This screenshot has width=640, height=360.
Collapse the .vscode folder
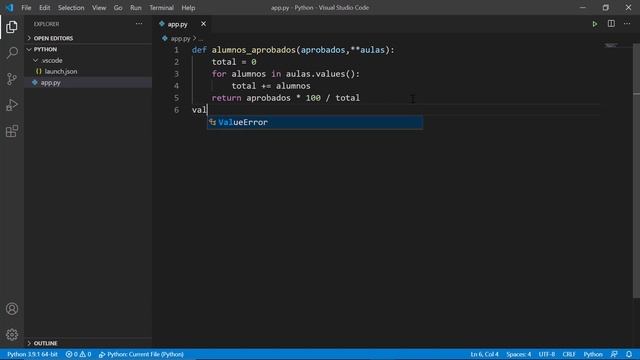click(x=51, y=60)
